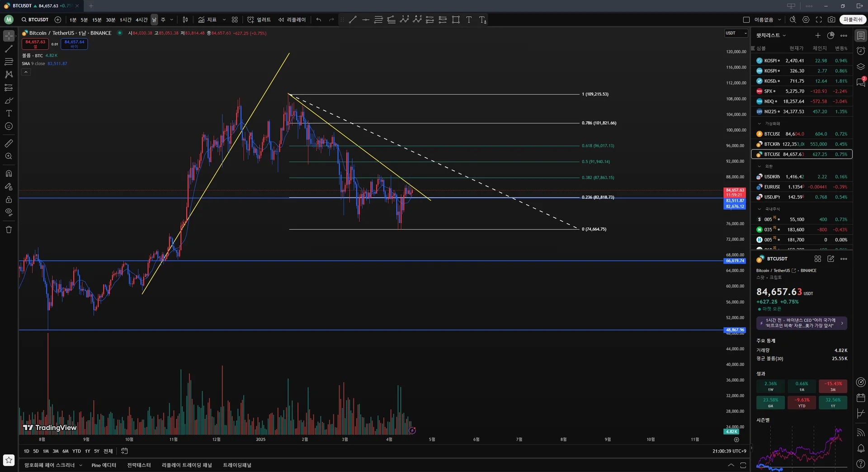Open the Pine editor tab

pos(104,465)
